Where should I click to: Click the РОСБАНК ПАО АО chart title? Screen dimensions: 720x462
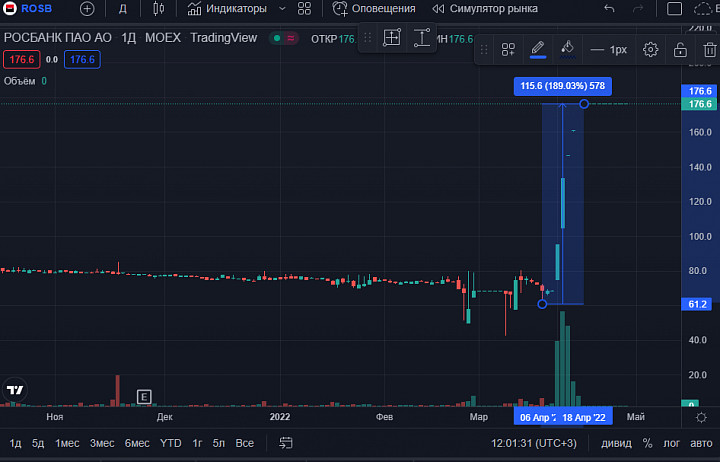coord(57,38)
